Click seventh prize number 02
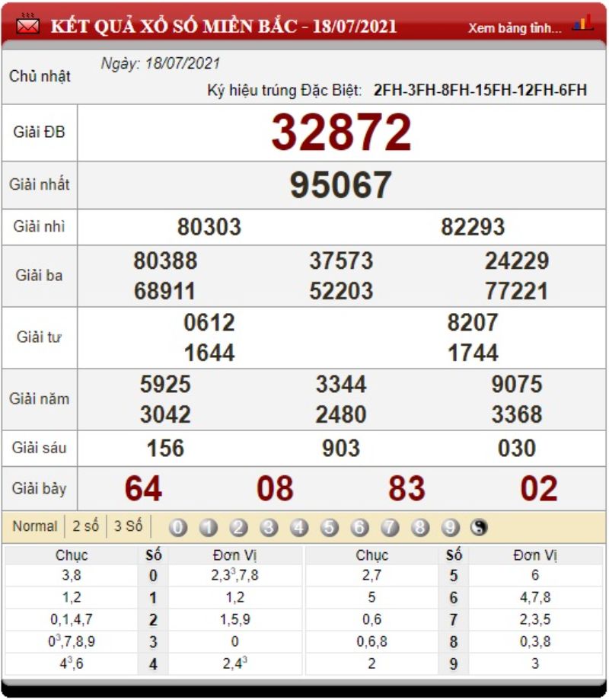 pos(539,488)
